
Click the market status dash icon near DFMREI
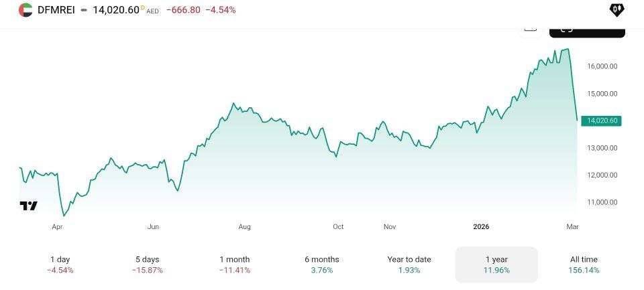(84, 10)
